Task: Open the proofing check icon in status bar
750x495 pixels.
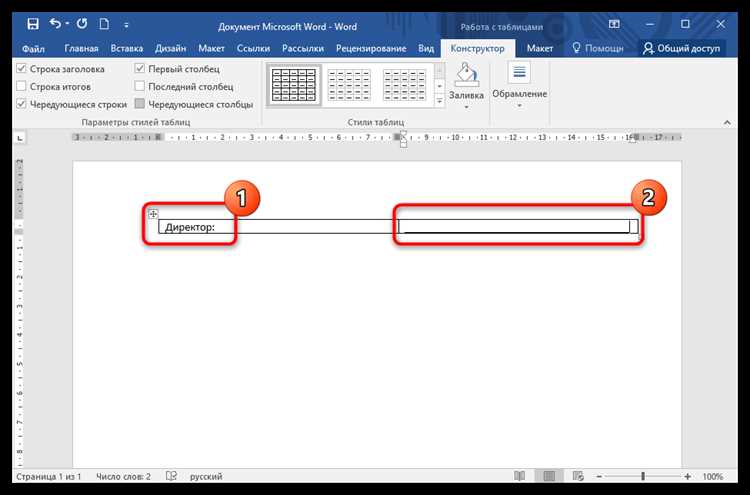Action: [x=171, y=476]
